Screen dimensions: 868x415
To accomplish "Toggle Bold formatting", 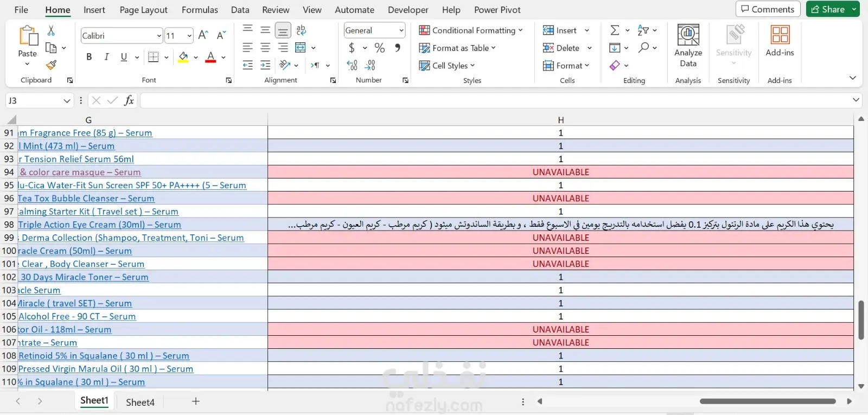I will (x=89, y=57).
